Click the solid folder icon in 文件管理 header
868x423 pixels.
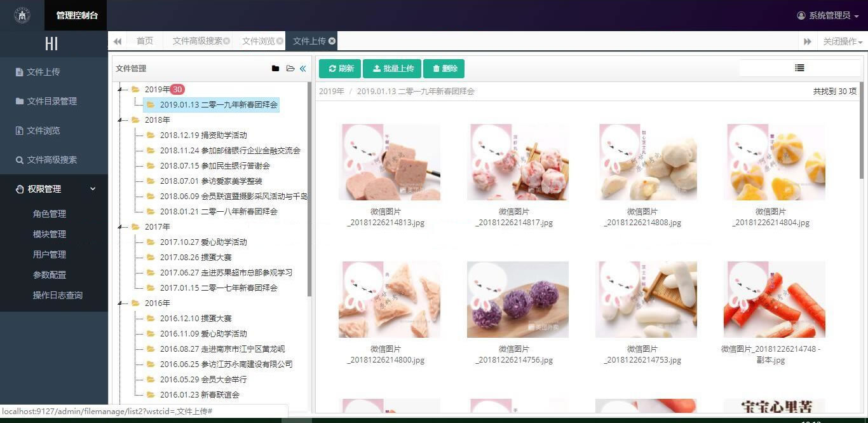pyautogui.click(x=275, y=69)
